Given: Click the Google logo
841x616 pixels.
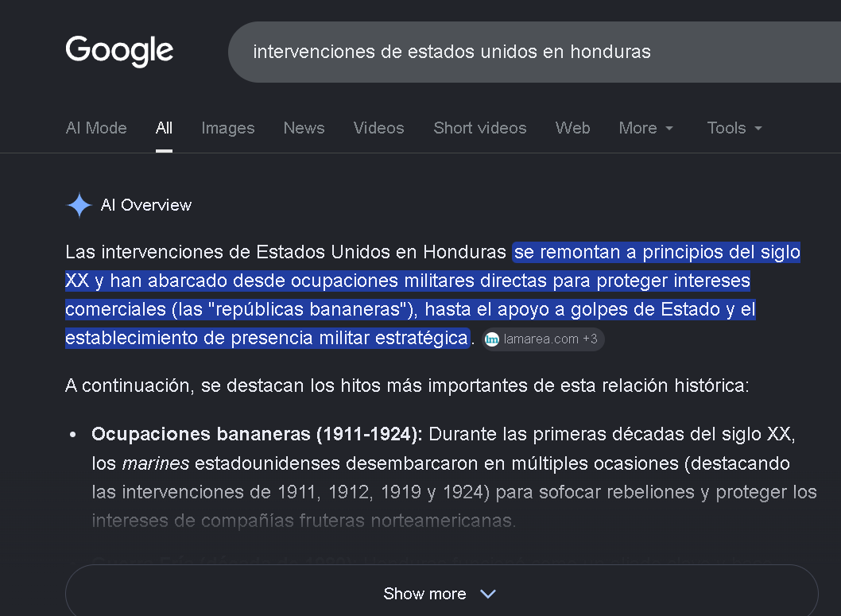Looking at the screenshot, I should [119, 51].
